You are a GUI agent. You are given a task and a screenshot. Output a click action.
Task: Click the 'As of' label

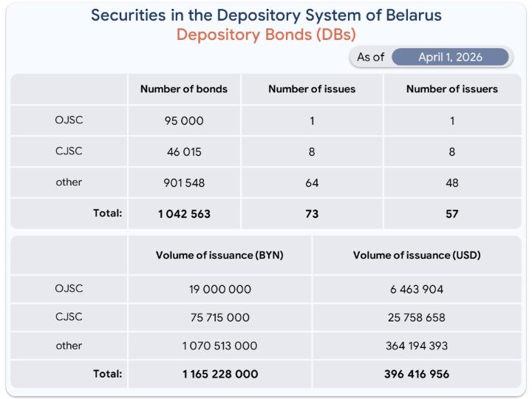pos(370,57)
